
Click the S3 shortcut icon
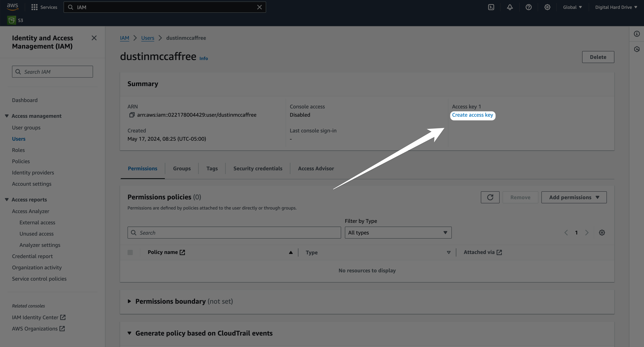coord(11,20)
